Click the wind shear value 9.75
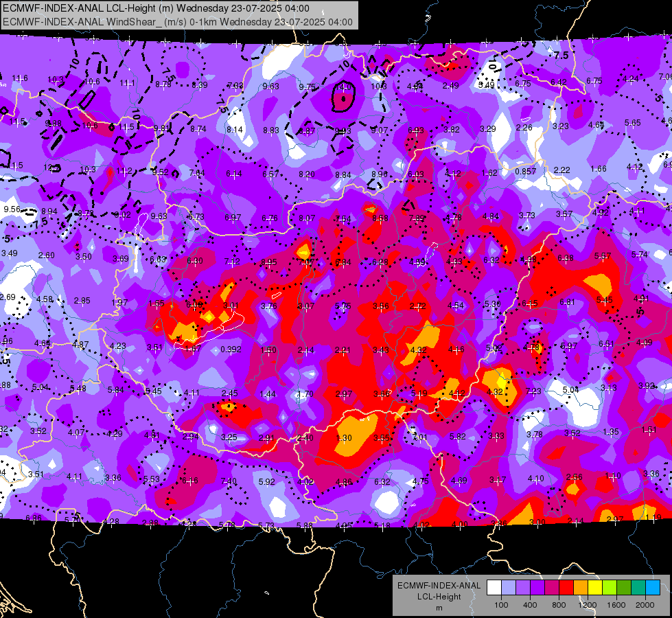Viewport: 672px width, 618px height. (308, 87)
